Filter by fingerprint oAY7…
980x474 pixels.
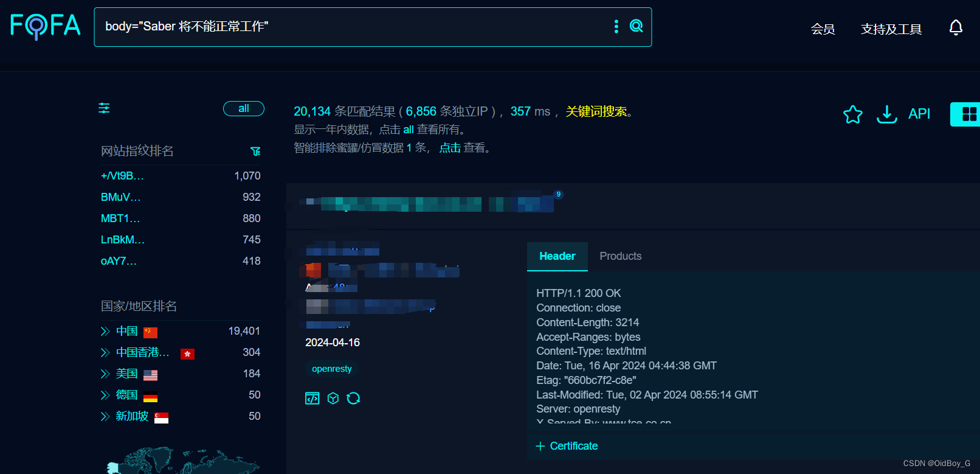[x=119, y=261]
